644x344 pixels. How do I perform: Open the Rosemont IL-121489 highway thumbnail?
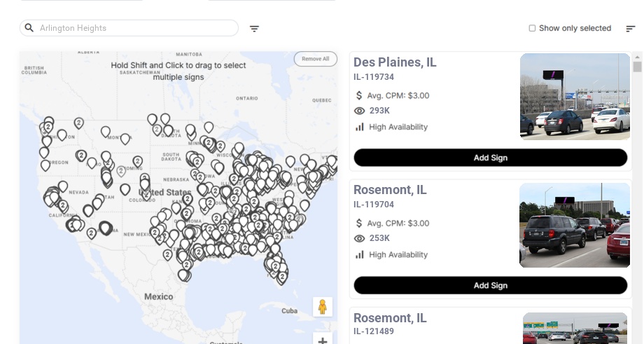[575, 329]
